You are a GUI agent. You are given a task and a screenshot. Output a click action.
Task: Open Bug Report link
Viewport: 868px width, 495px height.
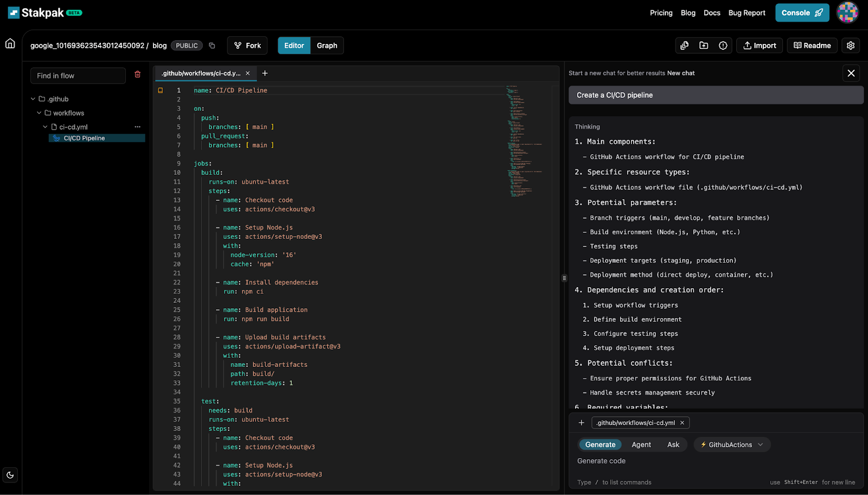tap(746, 13)
